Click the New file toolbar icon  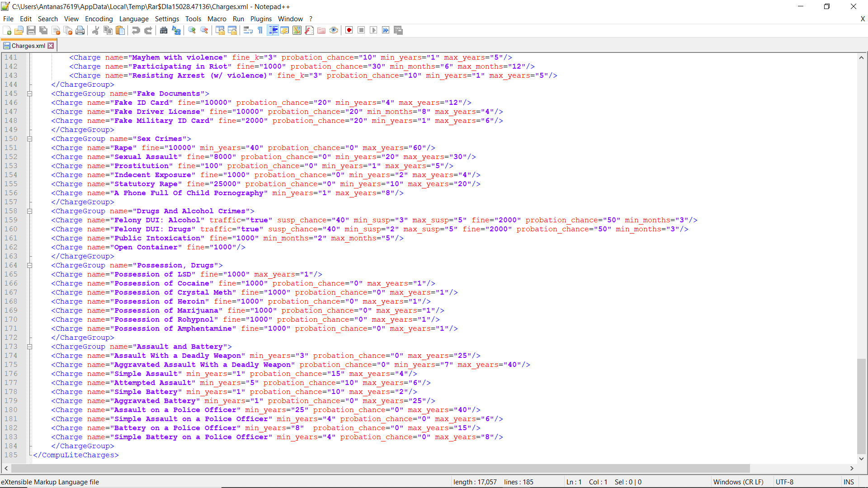[7, 30]
